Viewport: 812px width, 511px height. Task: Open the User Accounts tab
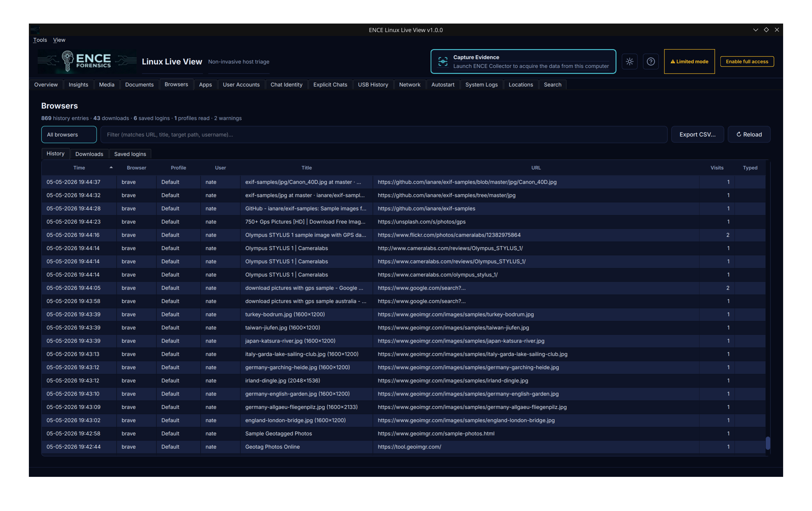(x=241, y=84)
